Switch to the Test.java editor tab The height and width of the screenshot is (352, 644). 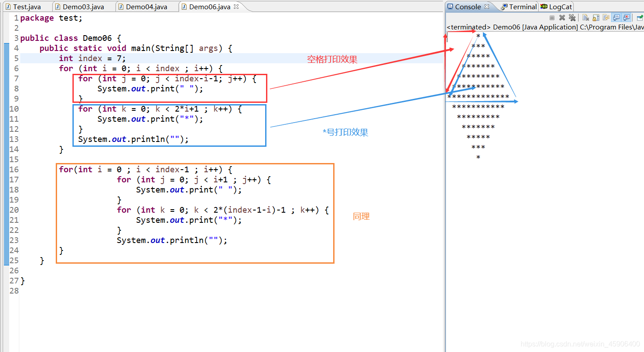click(27, 7)
